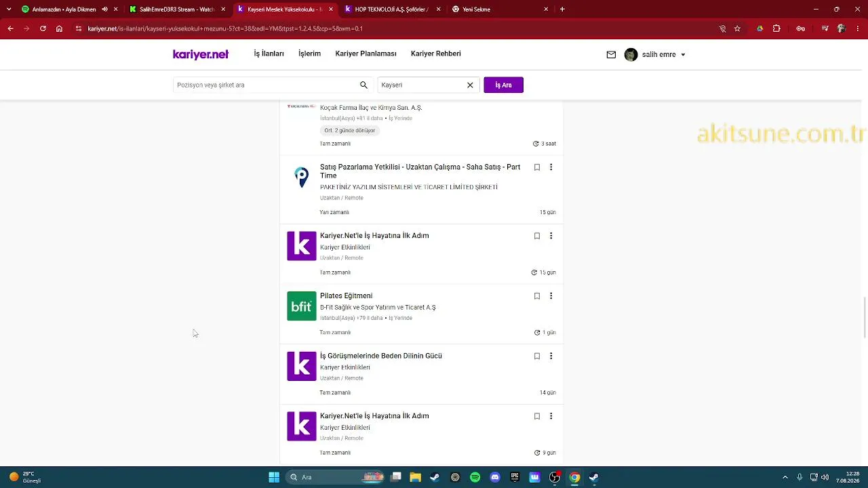Click the bfit company logo
The image size is (868, 488).
tap(302, 306)
